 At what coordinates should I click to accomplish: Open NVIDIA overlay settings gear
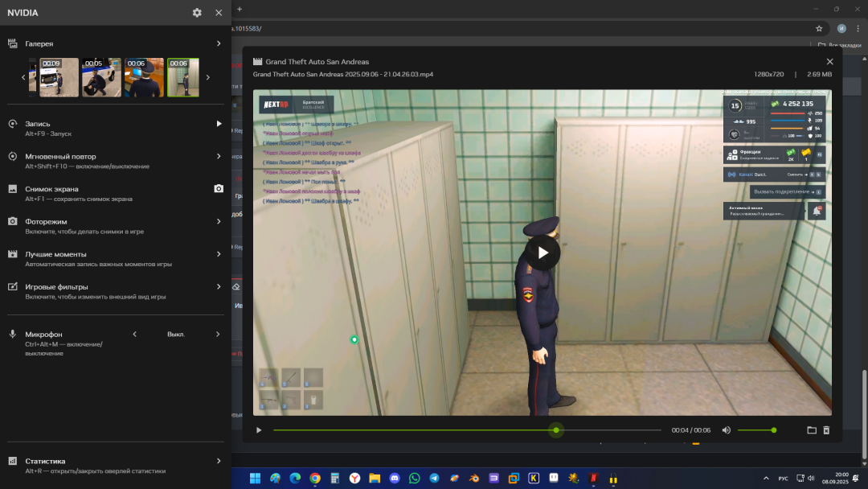click(197, 13)
